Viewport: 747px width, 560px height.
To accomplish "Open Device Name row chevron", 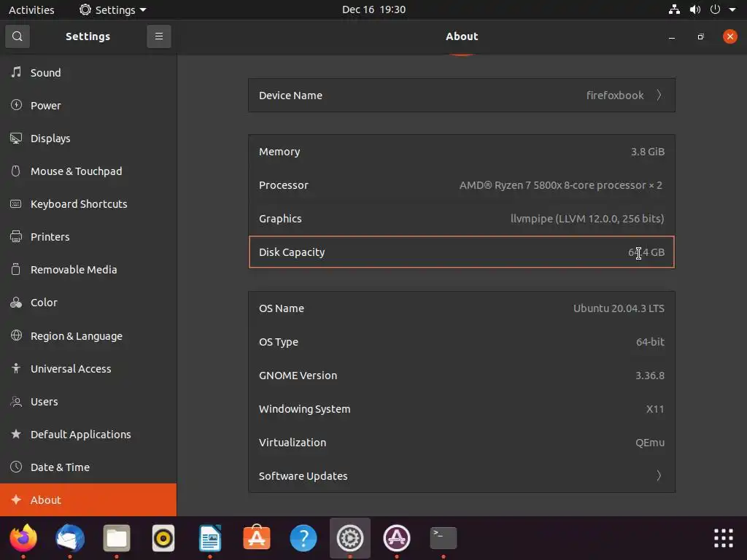I will [x=659, y=96].
